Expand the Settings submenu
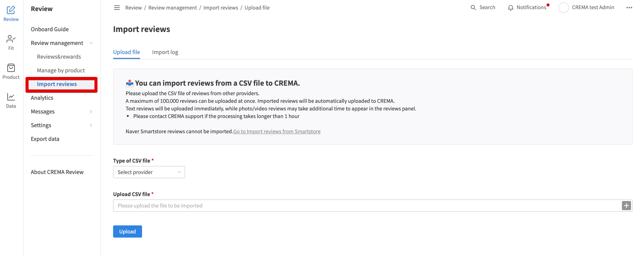The image size is (644, 257). coord(91,125)
